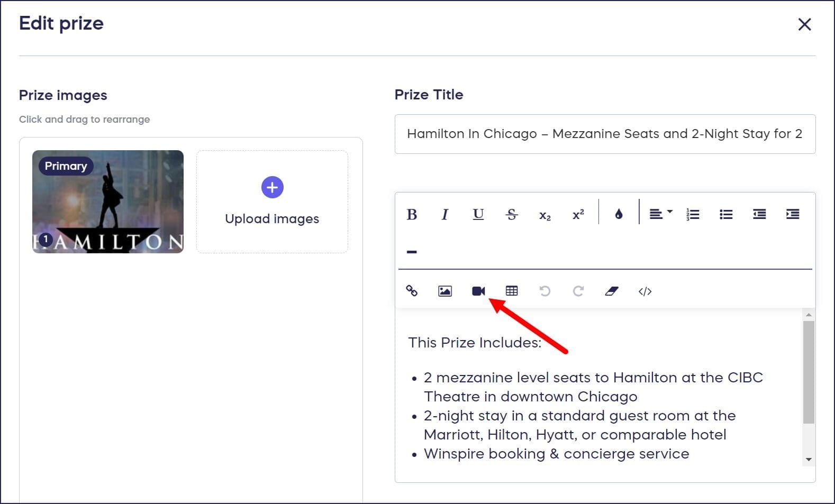Apply subscript formatting
This screenshot has width=835, height=504.
545,215
